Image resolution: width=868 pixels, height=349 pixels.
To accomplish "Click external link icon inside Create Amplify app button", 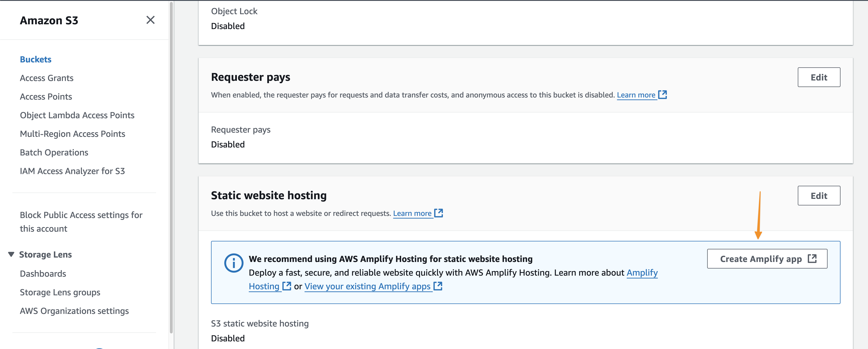I will [x=812, y=259].
